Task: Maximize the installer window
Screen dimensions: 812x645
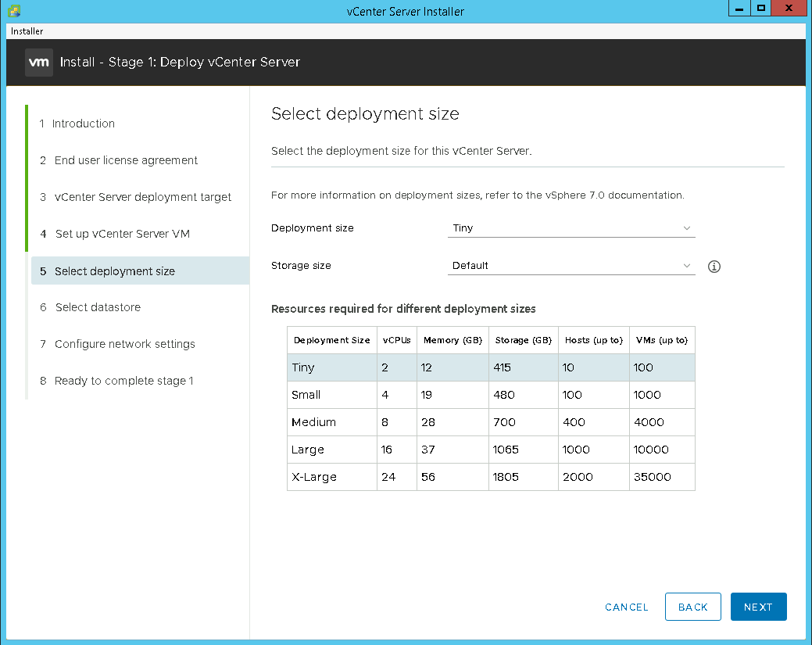Action: (x=760, y=9)
